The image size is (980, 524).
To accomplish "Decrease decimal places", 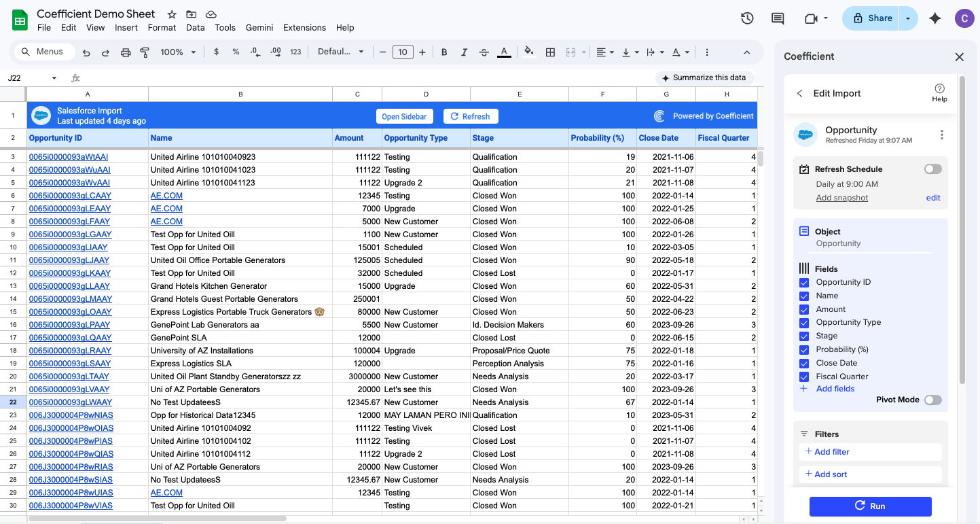I will click(255, 52).
